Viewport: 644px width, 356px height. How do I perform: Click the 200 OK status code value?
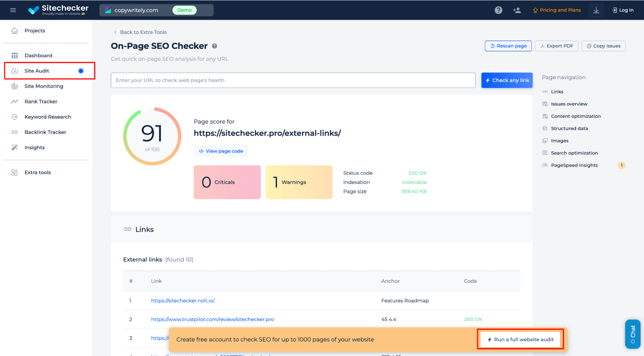click(x=417, y=173)
